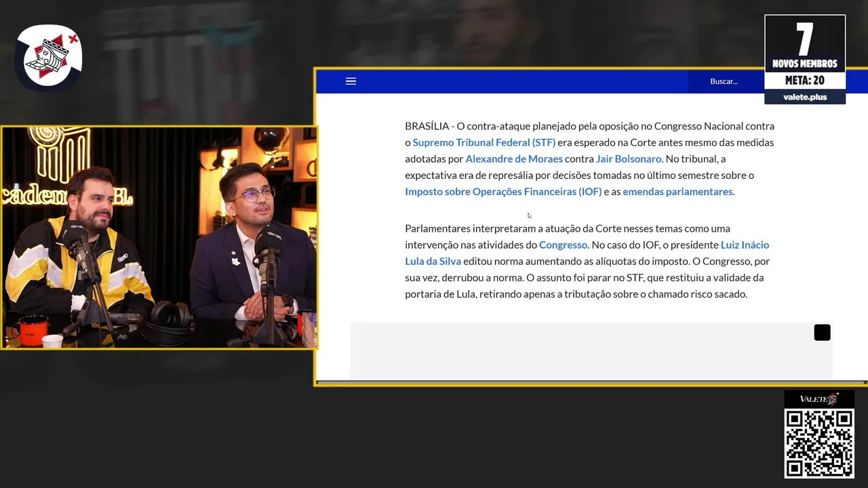Click the 7 Novos Membros counter widget
The image size is (868, 488).
coord(805,59)
